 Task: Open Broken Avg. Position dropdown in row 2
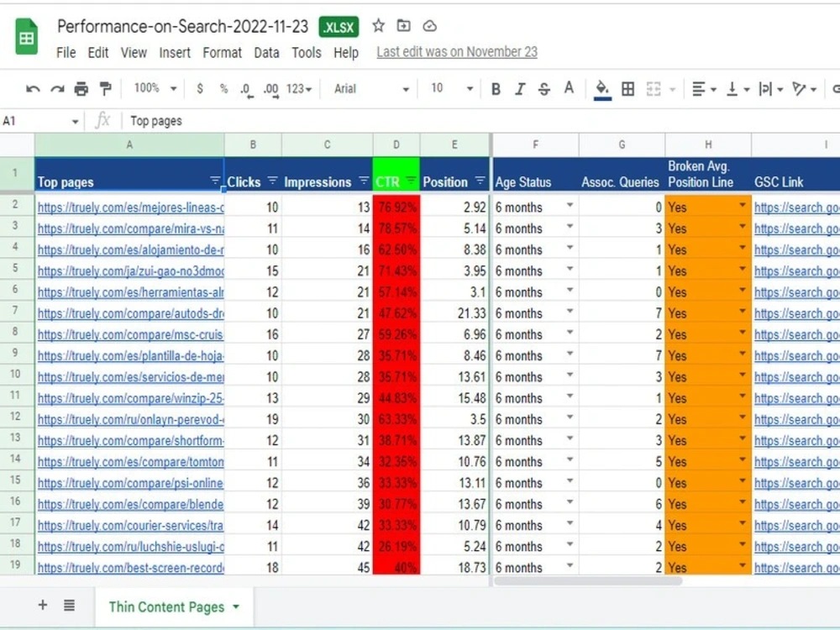[x=743, y=205]
